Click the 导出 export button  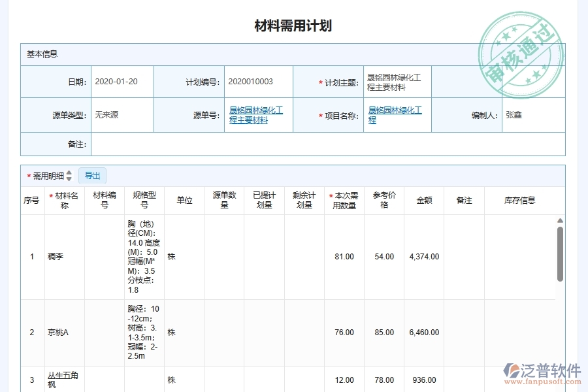click(x=92, y=175)
